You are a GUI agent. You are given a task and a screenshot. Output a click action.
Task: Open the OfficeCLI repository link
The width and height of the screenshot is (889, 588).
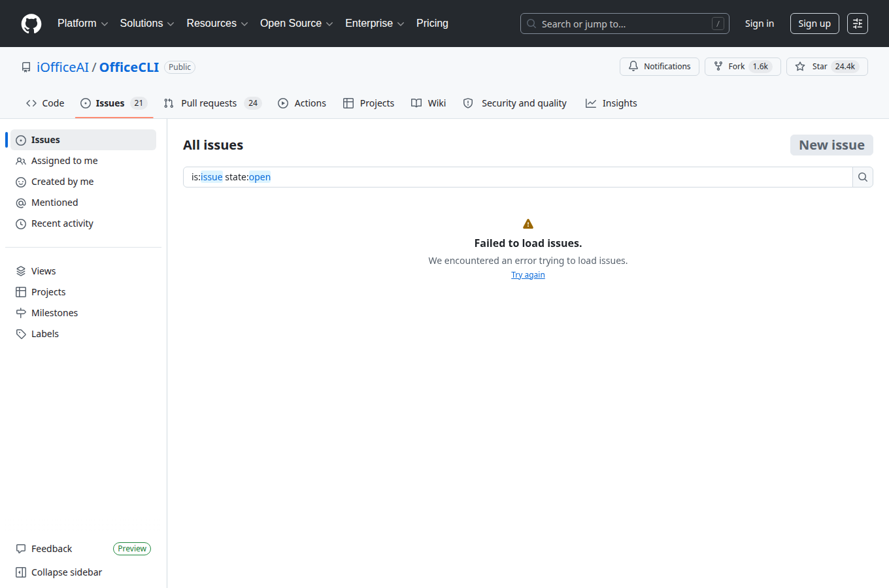[x=129, y=67]
